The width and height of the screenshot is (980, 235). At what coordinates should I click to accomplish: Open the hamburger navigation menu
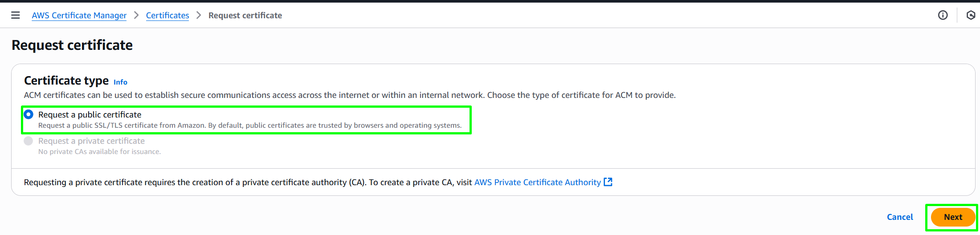click(x=16, y=15)
